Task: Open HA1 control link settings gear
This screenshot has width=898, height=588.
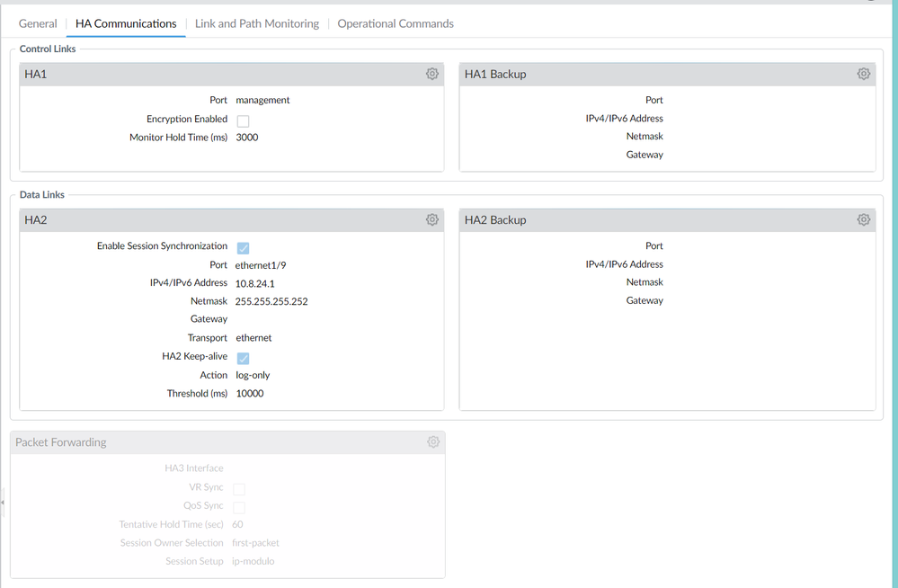Action: tap(432, 74)
